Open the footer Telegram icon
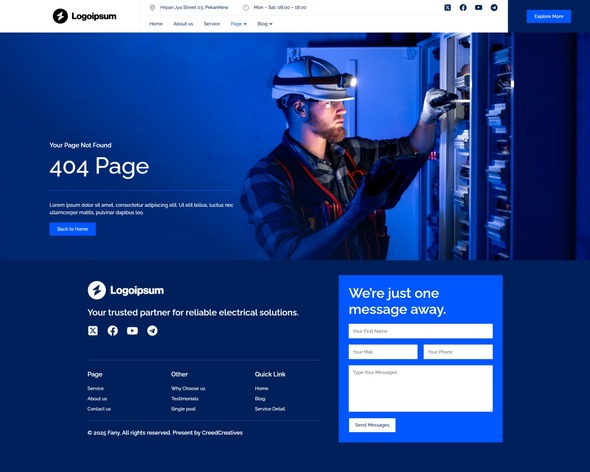 point(152,330)
